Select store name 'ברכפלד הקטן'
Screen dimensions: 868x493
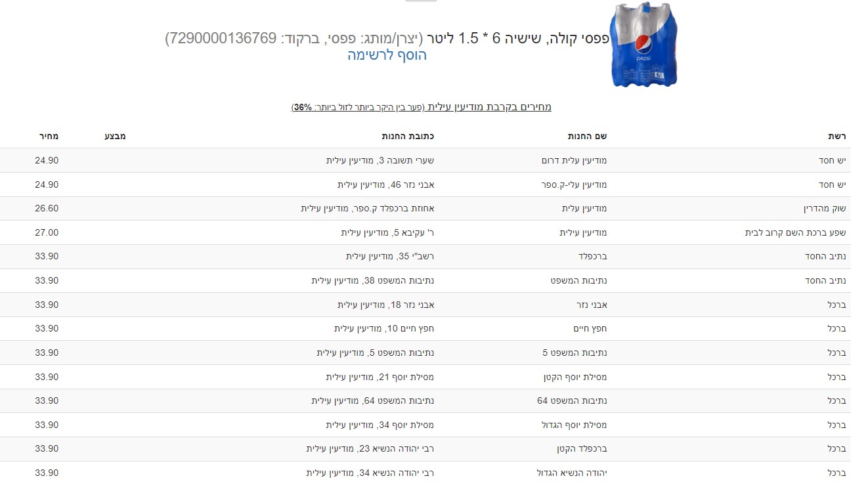tap(581, 449)
